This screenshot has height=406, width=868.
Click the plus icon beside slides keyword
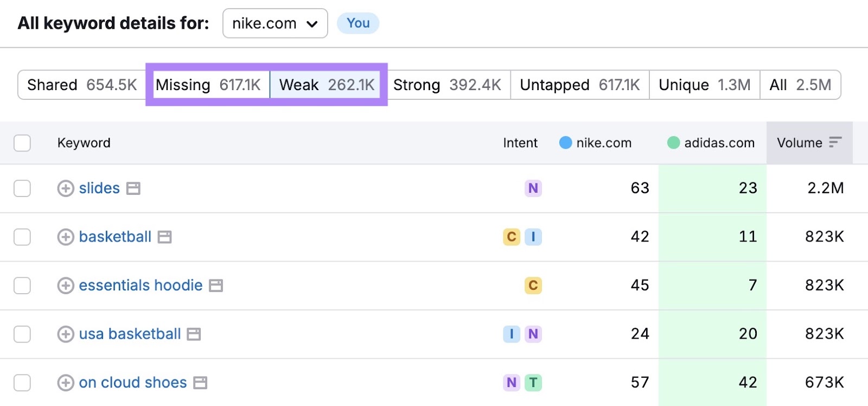[x=66, y=188]
